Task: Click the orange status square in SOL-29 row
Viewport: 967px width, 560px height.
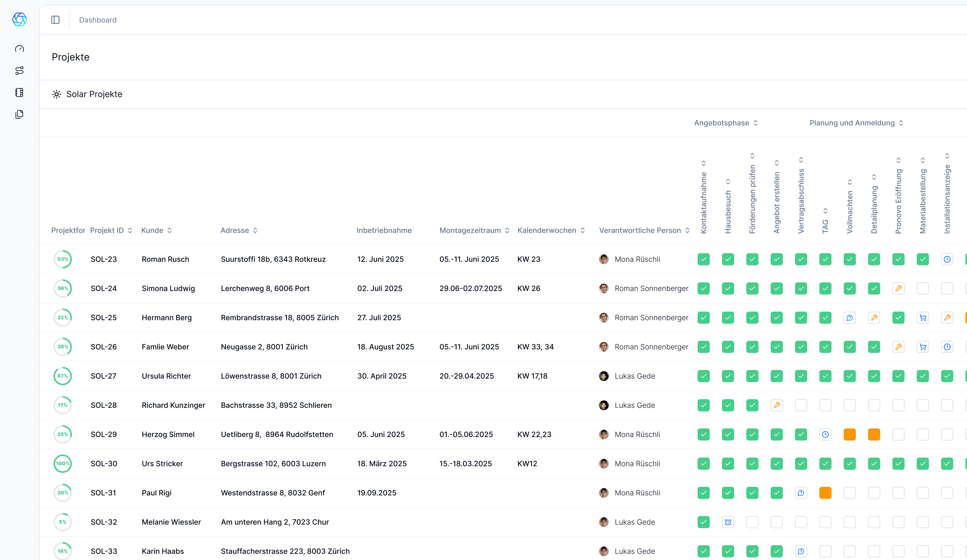Action: click(850, 434)
